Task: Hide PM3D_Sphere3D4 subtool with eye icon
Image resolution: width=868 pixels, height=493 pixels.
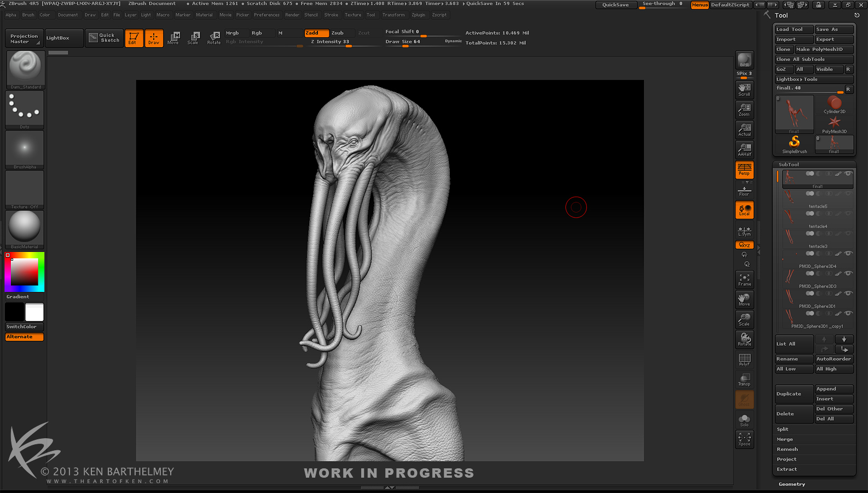Action: [x=848, y=254]
